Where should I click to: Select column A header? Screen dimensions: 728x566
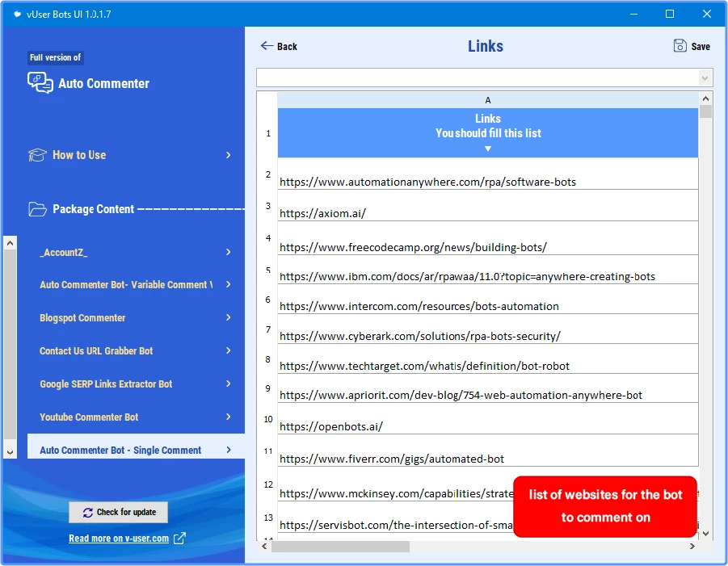[x=487, y=100]
